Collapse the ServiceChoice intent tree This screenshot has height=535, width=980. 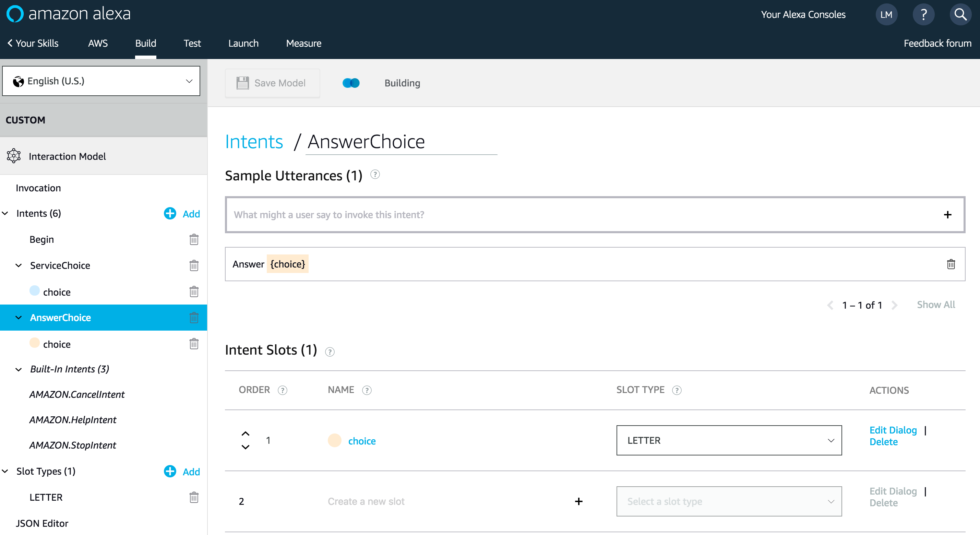18,265
